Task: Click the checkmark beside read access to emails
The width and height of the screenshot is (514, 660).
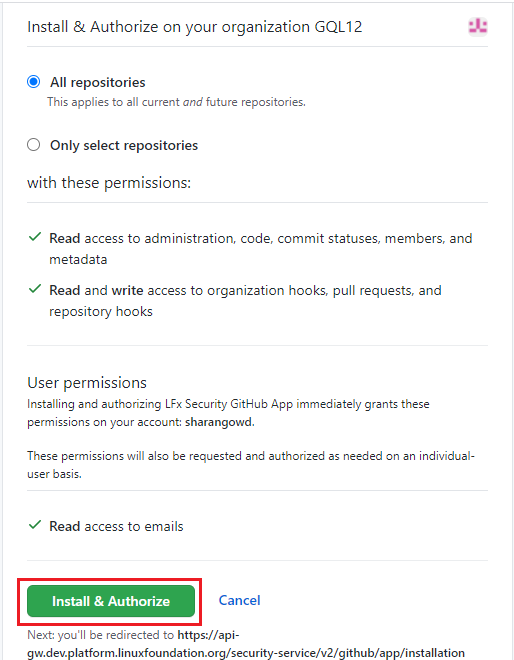Action: point(35,525)
